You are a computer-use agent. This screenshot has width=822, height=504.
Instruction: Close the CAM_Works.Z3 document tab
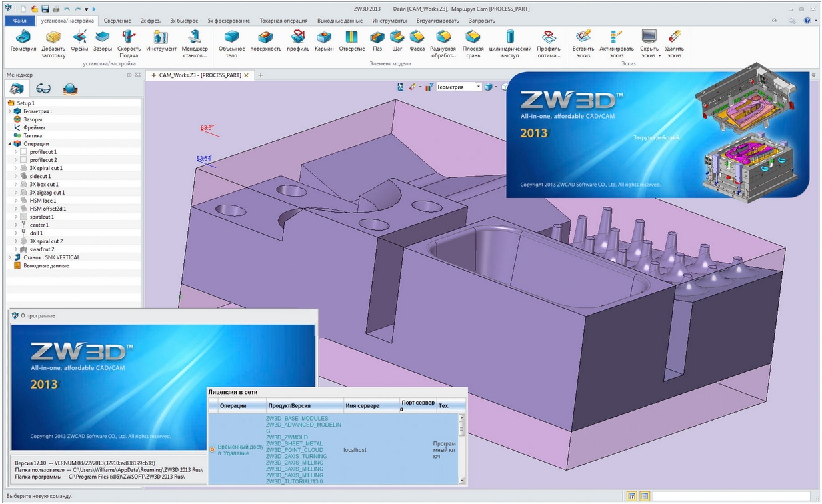pyautogui.click(x=246, y=75)
